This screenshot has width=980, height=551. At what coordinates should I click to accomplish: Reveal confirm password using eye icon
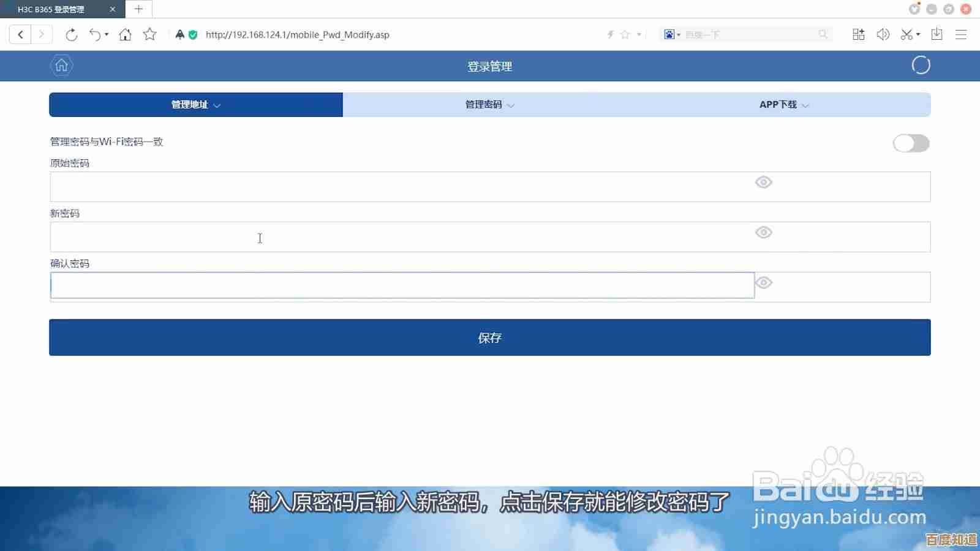click(x=763, y=283)
